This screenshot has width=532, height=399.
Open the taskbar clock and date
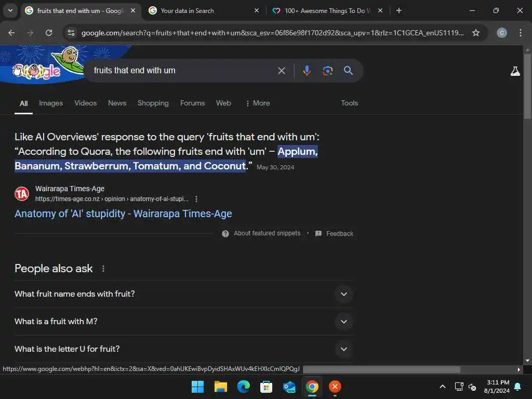pyautogui.click(x=497, y=387)
